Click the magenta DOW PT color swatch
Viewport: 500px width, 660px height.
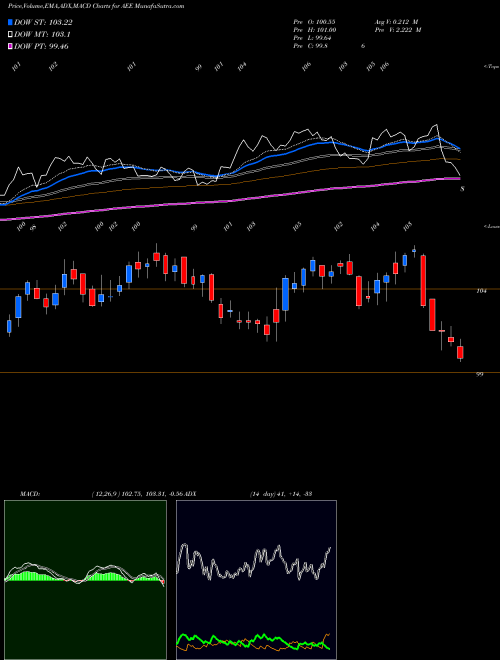[x=10, y=46]
